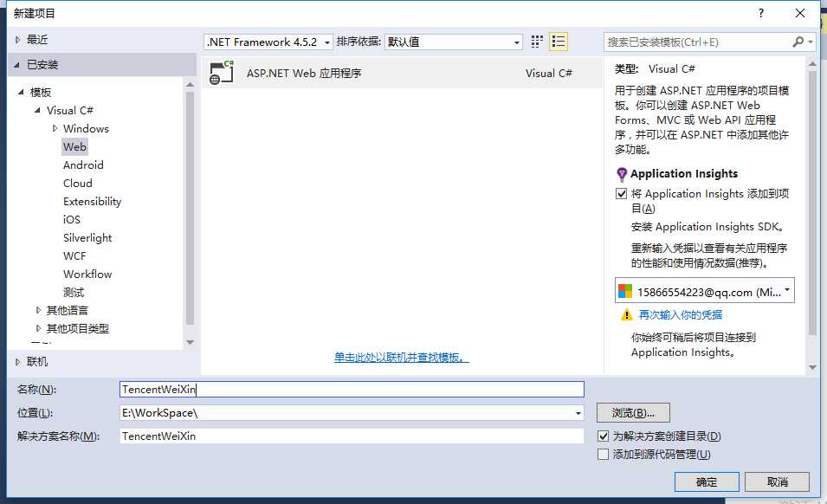
Task: Select the ASP.NET Web application template icon
Action: click(222, 73)
